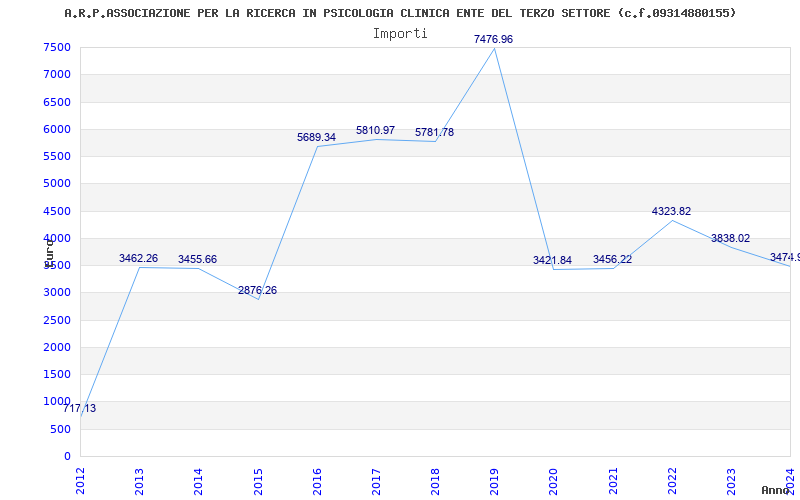Click y-axis tick 2000

coord(57,347)
